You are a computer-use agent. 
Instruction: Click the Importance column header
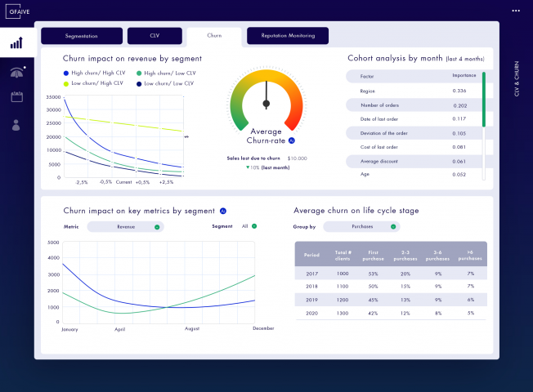464,75
